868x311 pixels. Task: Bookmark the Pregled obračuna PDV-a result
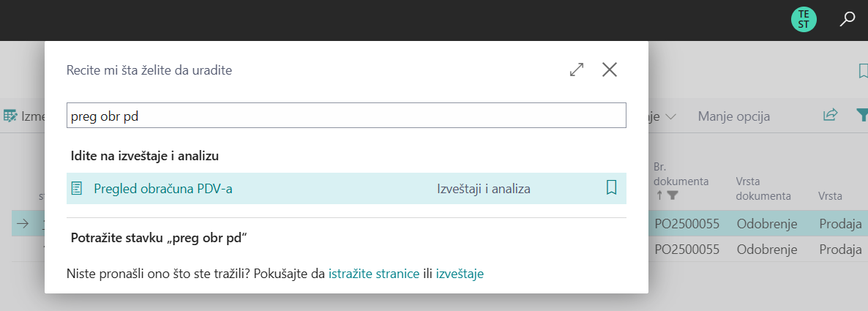point(612,188)
